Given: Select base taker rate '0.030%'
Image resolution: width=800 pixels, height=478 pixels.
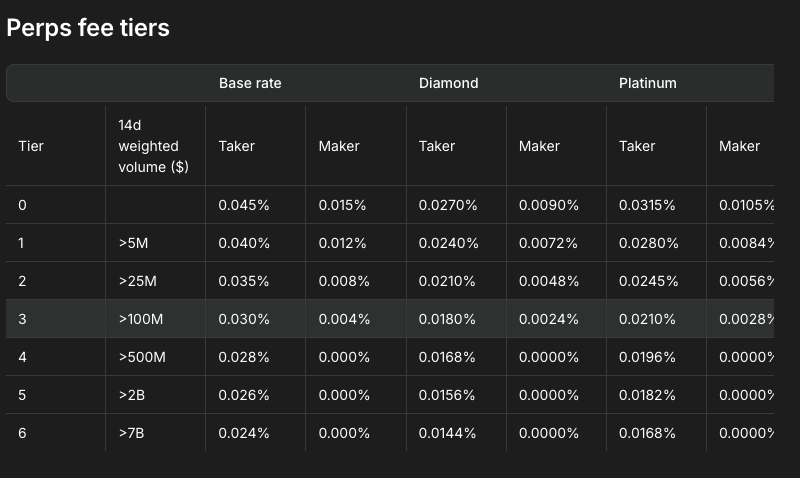Looking at the screenshot, I should [244, 319].
